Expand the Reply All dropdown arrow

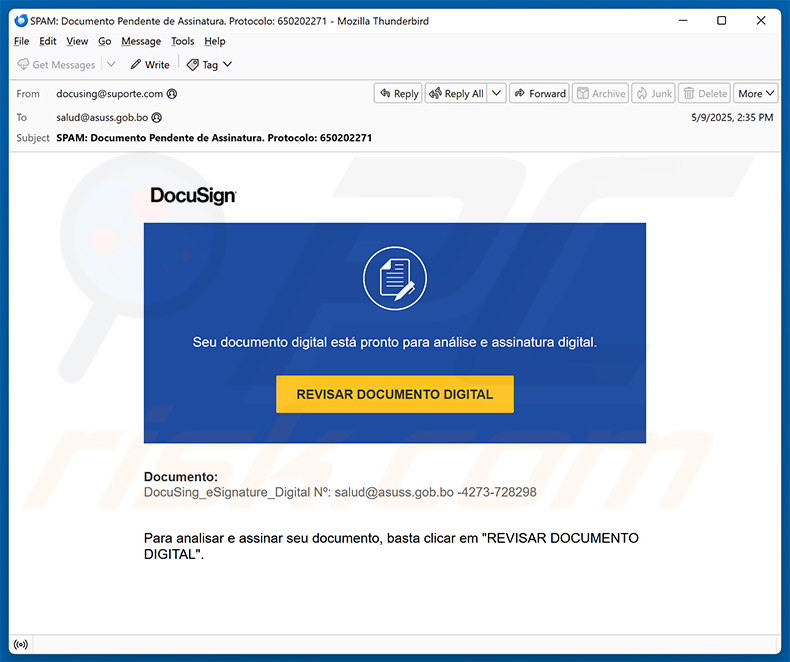(496, 94)
